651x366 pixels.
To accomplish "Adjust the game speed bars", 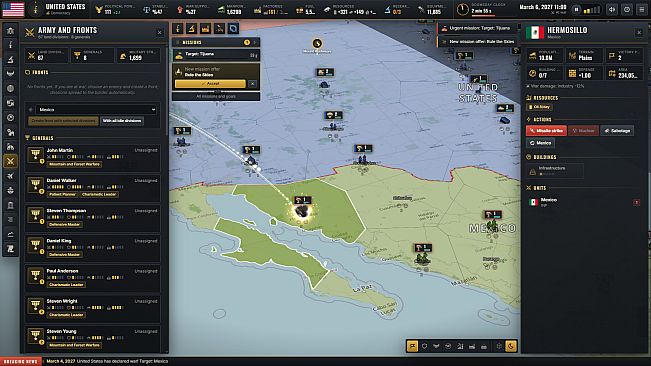I will click(x=591, y=10).
